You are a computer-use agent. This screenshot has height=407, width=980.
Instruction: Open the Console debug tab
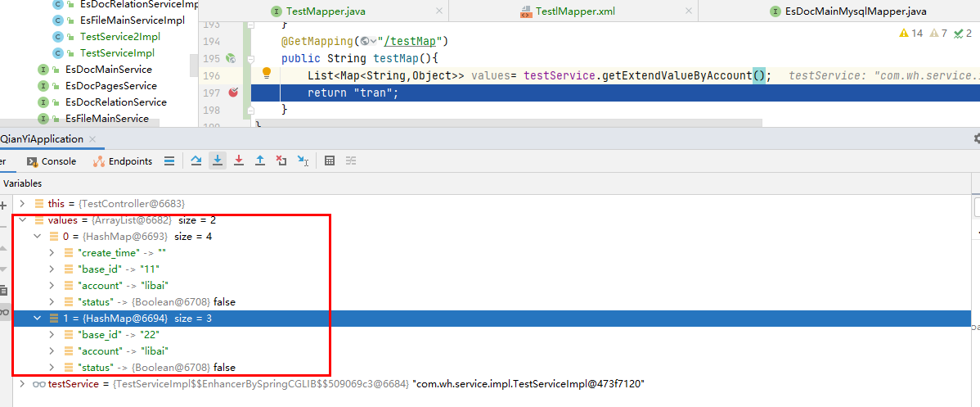(52, 161)
